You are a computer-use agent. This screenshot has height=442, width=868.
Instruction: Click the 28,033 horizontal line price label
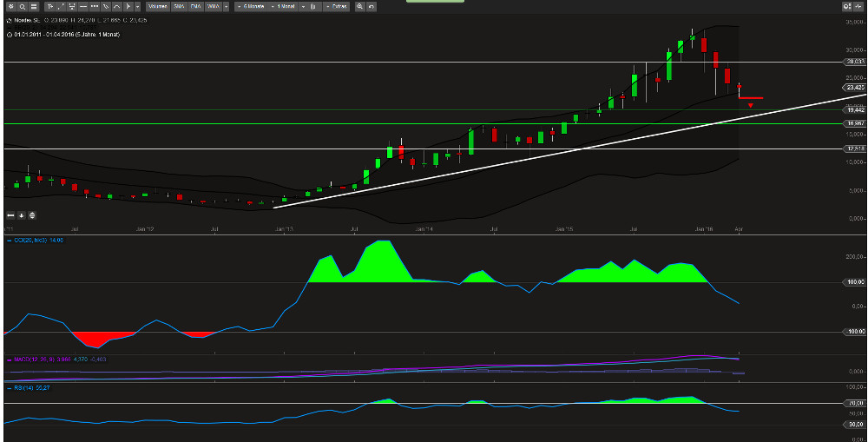pos(854,62)
